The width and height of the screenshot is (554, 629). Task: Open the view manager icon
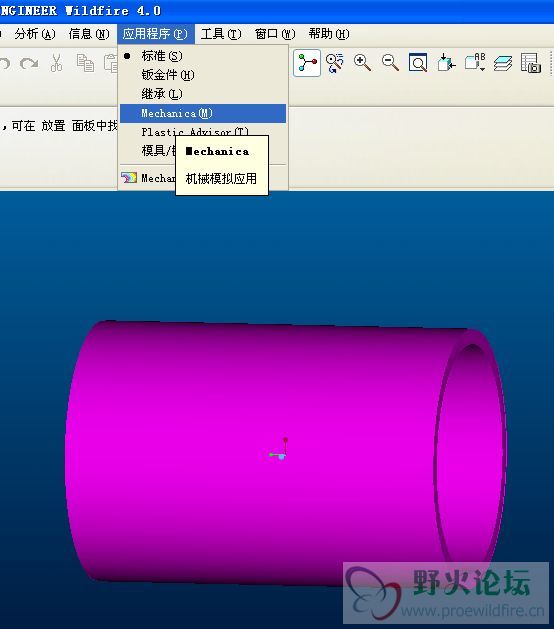click(x=531, y=63)
